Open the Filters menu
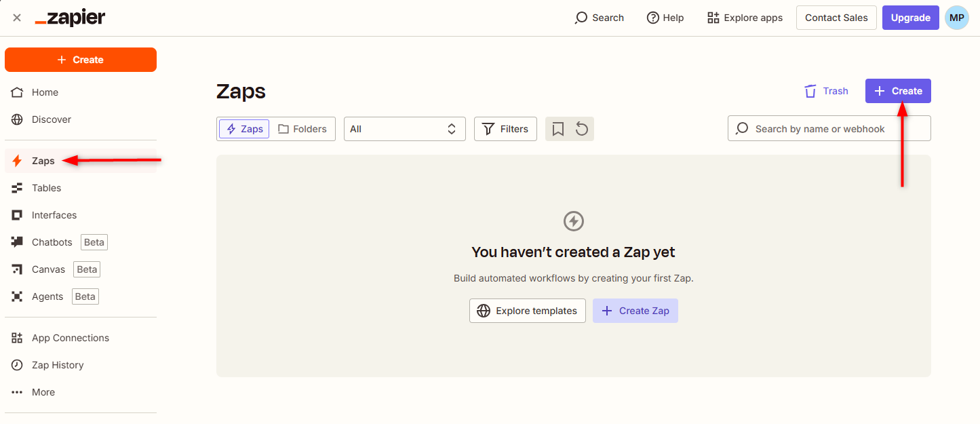 tap(505, 129)
